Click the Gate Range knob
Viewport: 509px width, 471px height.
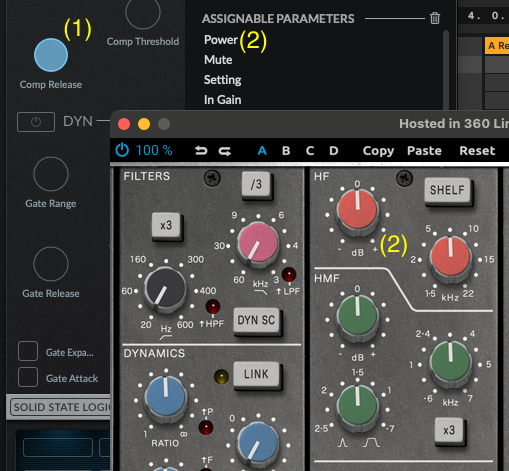click(51, 174)
